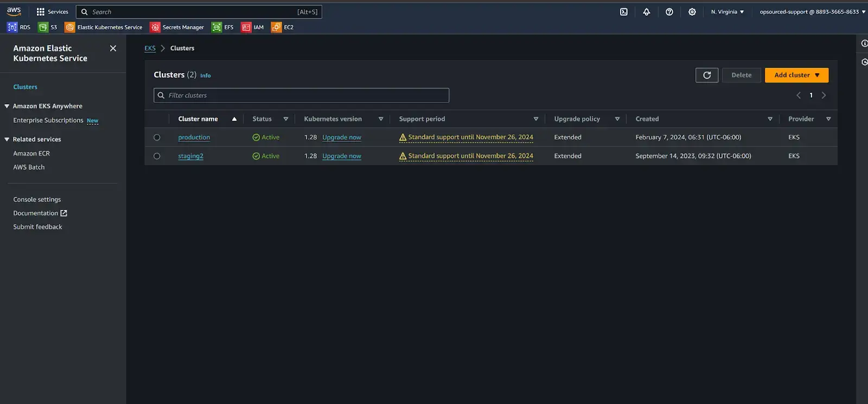Screen dimensions: 868x404
Task: Open the AWS home logo
Action: [14, 11]
